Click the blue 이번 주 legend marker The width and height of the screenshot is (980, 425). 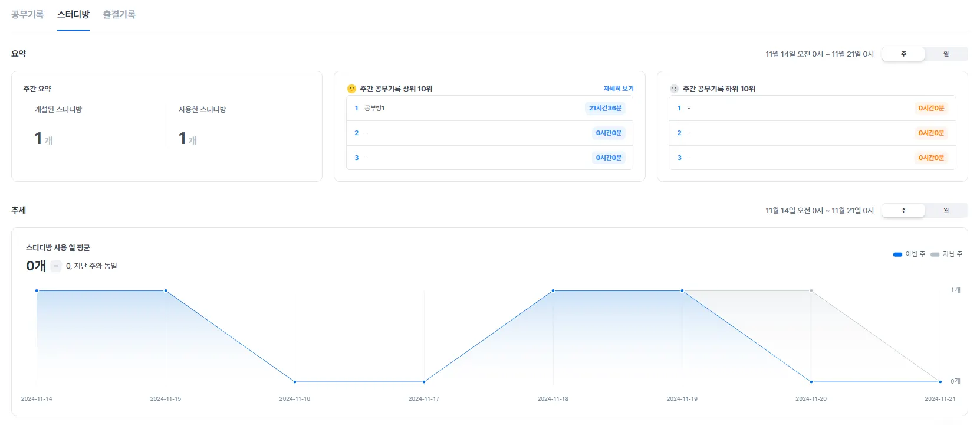click(x=897, y=254)
